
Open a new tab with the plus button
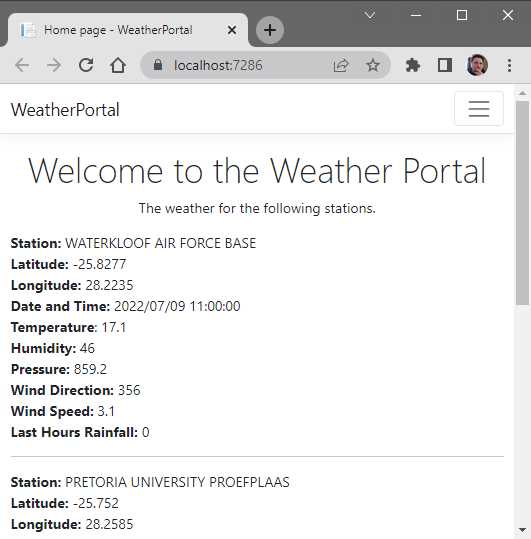click(270, 30)
